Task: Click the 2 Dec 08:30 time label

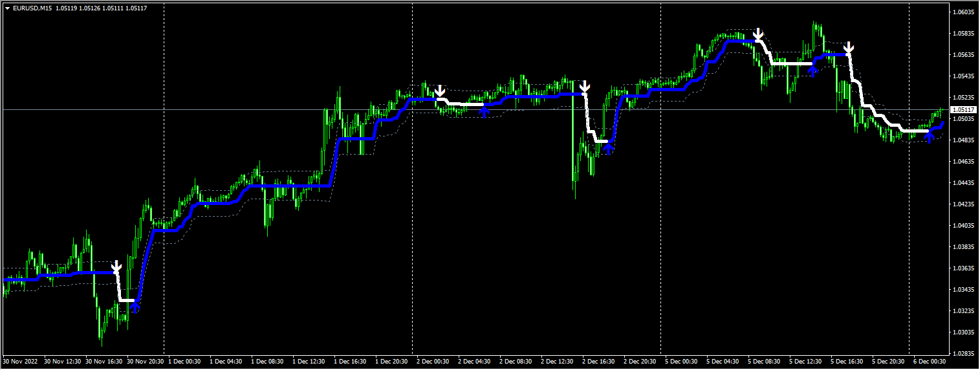Action: pyautogui.click(x=516, y=362)
